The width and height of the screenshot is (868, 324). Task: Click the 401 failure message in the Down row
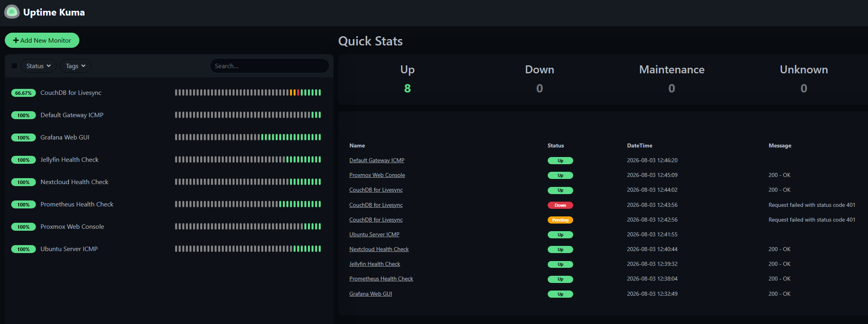[812, 205]
